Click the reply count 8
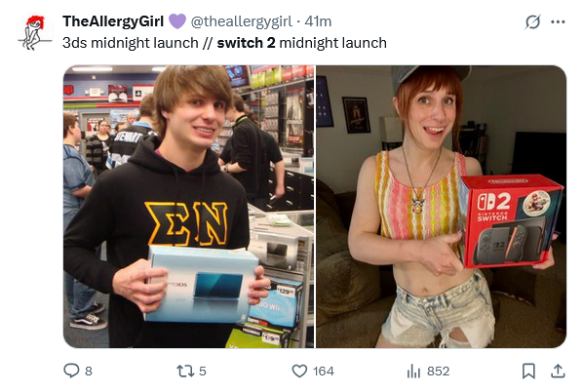Screen dimensions: 583x392 [x=89, y=372]
